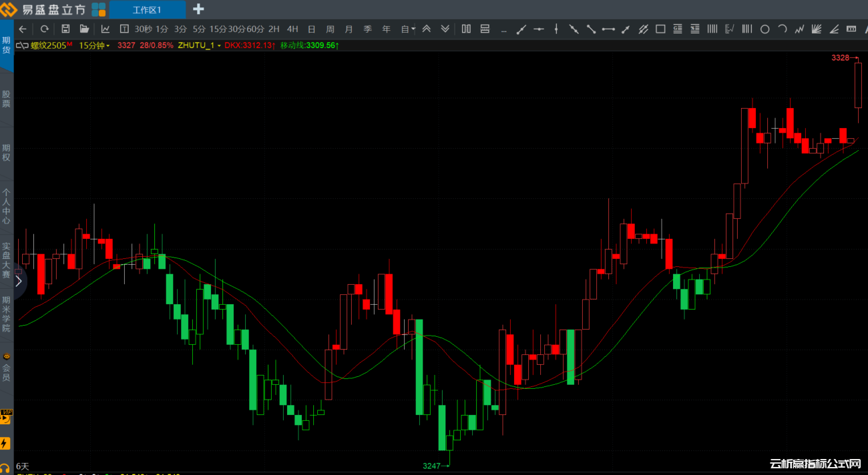Select the angle line drawing tool
Screen dimensions: 868x475
click(834, 29)
